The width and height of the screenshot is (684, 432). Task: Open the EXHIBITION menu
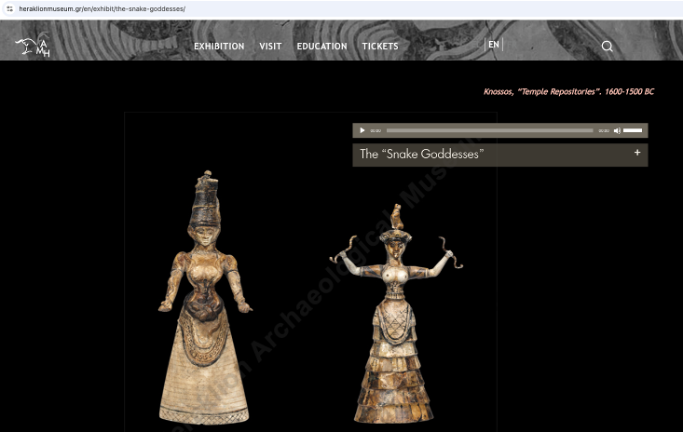pos(219,46)
